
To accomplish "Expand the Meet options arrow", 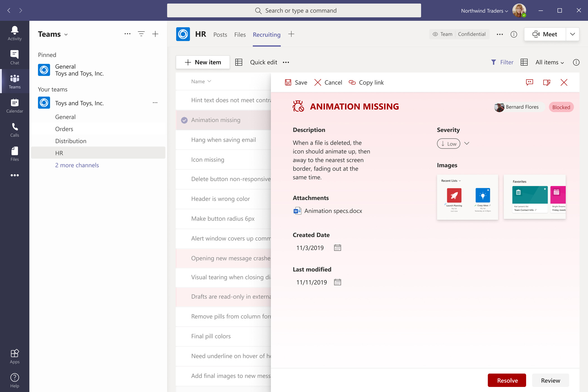I will [x=572, y=34].
